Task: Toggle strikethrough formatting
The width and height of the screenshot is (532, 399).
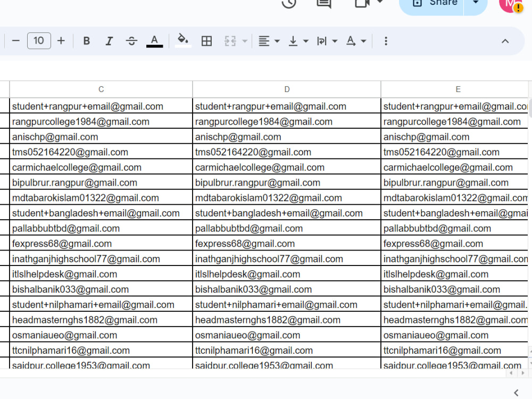Action: click(131, 40)
